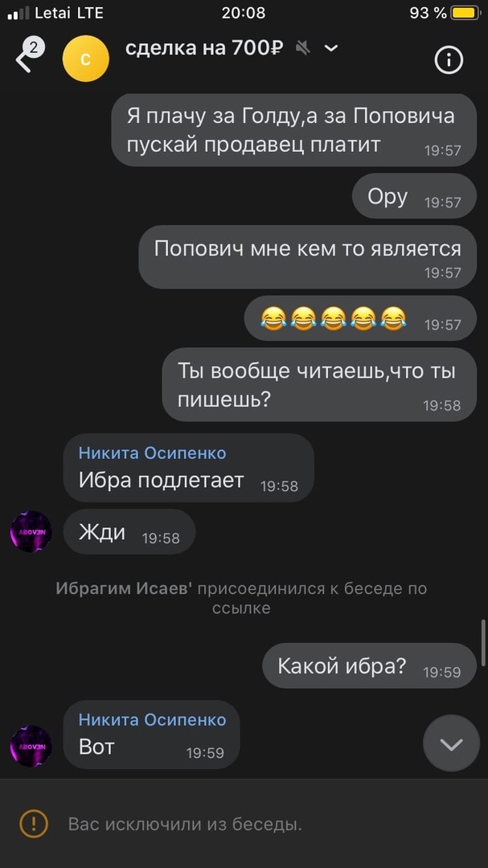Select the Ору message bubble
Screen dimensions: 488x868
pyautogui.click(x=414, y=196)
